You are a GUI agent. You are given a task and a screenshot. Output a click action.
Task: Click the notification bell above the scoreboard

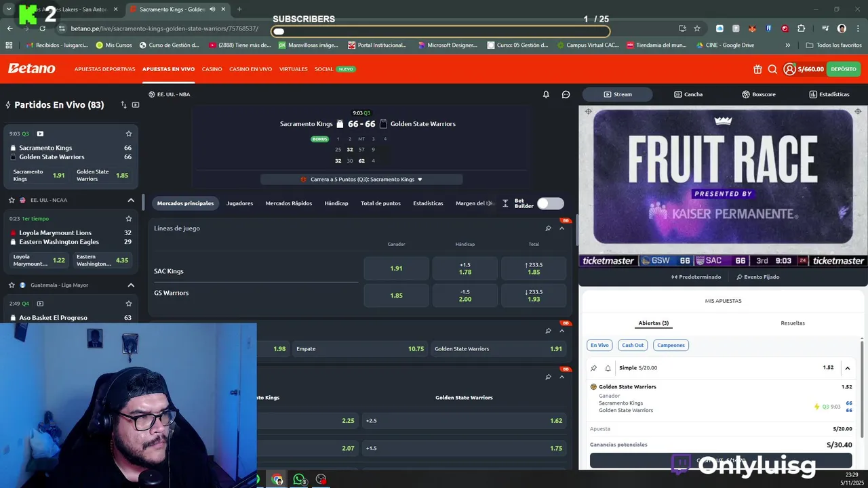pyautogui.click(x=546, y=94)
